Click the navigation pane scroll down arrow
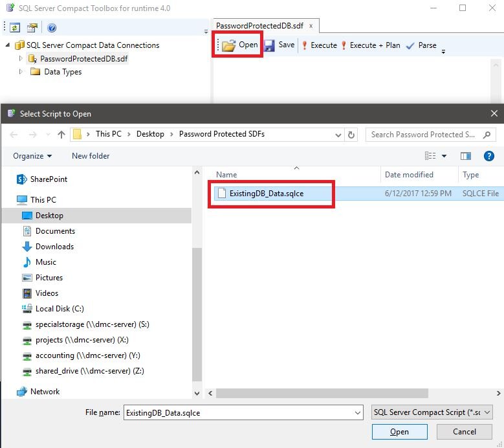The width and height of the screenshot is (504, 448). 197,393
